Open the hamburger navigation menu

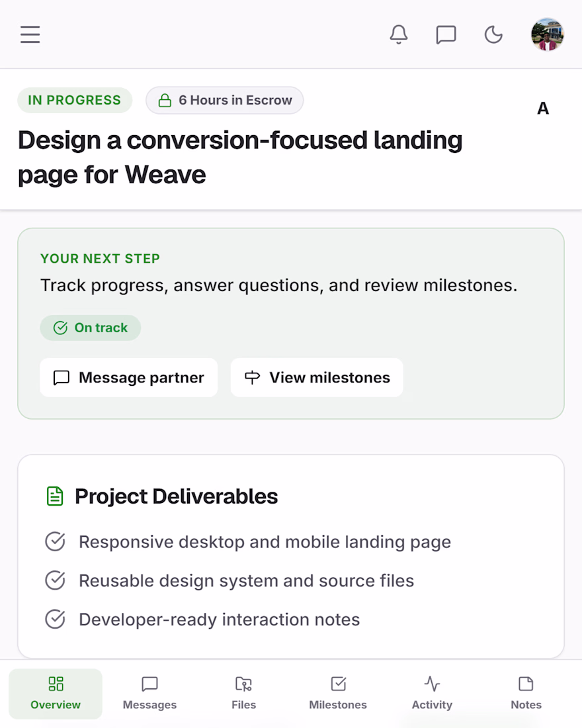(x=30, y=34)
